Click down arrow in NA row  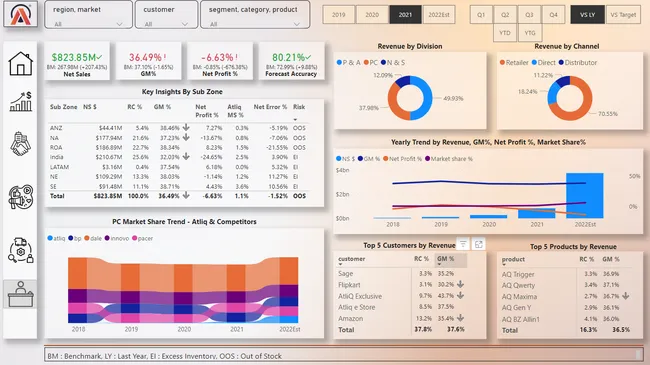(x=186, y=137)
